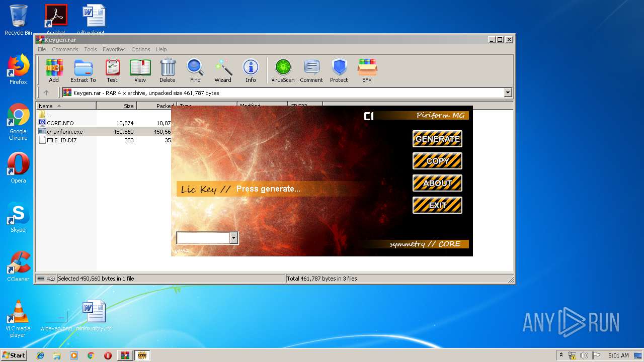This screenshot has width=644, height=362.
Task: Click the Acrobat desktop icon
Action: point(56,20)
